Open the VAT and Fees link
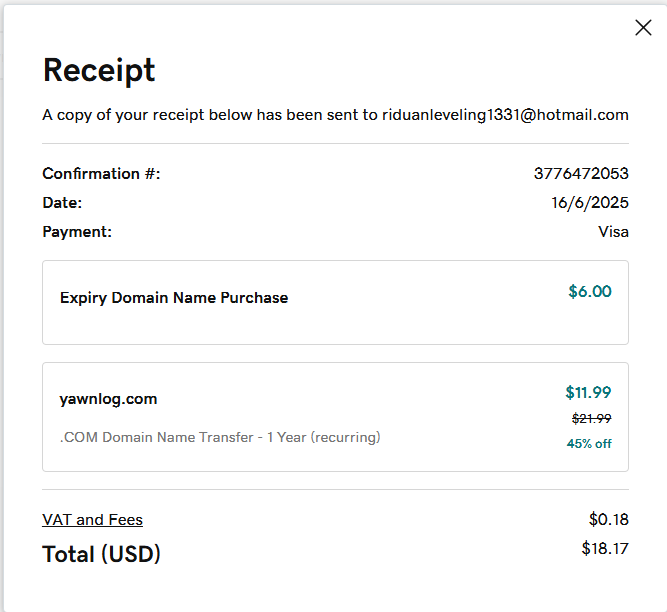 pos(92,520)
